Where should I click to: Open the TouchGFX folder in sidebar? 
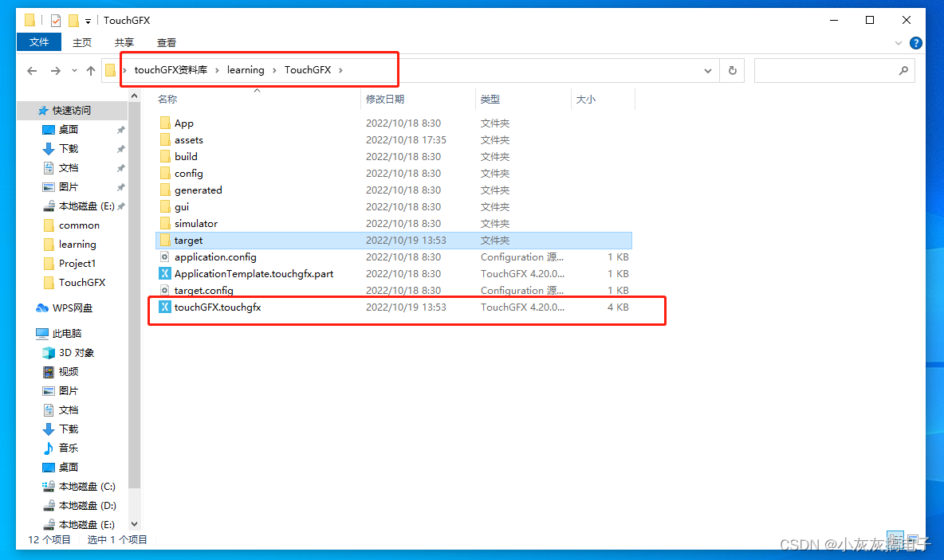pos(82,283)
